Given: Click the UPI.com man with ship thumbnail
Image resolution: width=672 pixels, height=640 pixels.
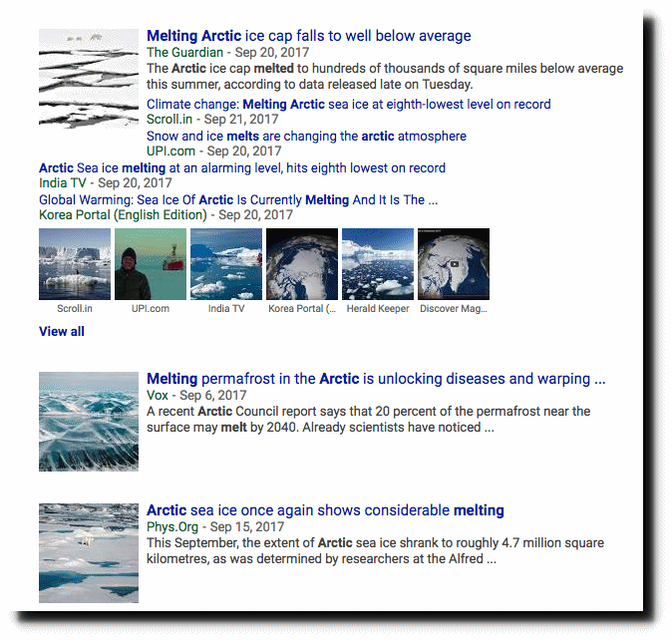Looking at the screenshot, I should tap(151, 264).
